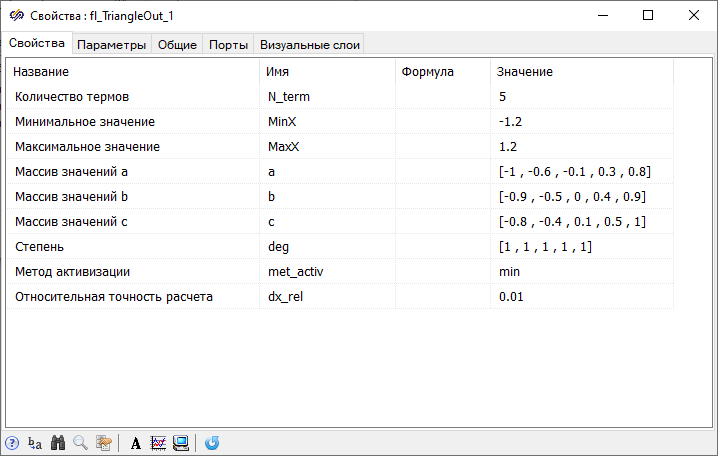Click the magnifying glass search icon
The height and width of the screenshot is (456, 718).
[x=80, y=443]
